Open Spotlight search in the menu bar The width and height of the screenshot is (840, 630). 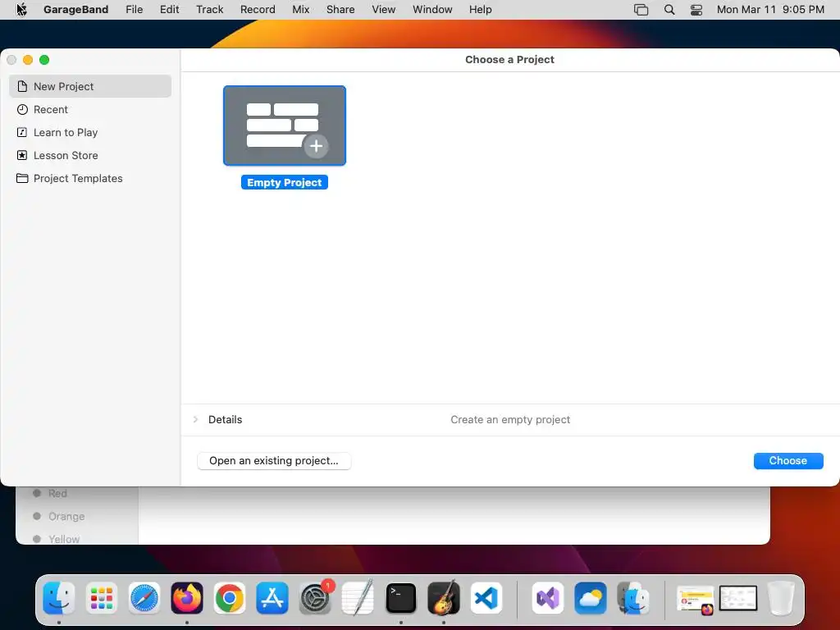coord(669,10)
